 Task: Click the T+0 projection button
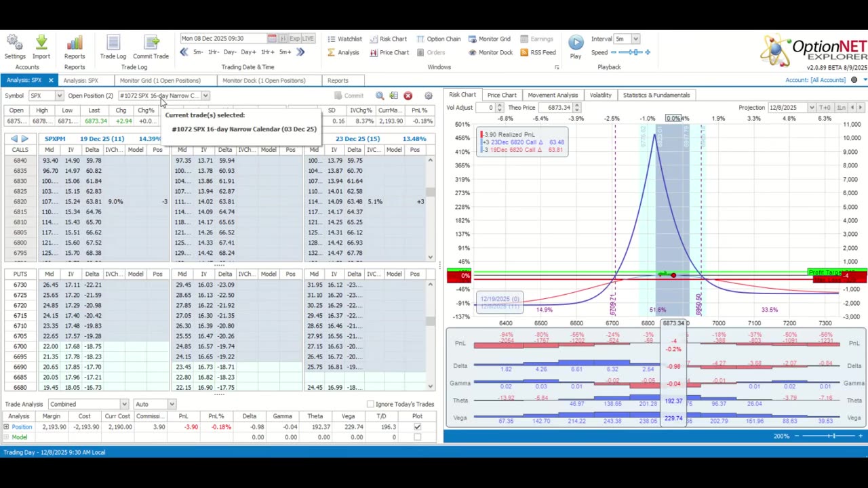pos(825,108)
